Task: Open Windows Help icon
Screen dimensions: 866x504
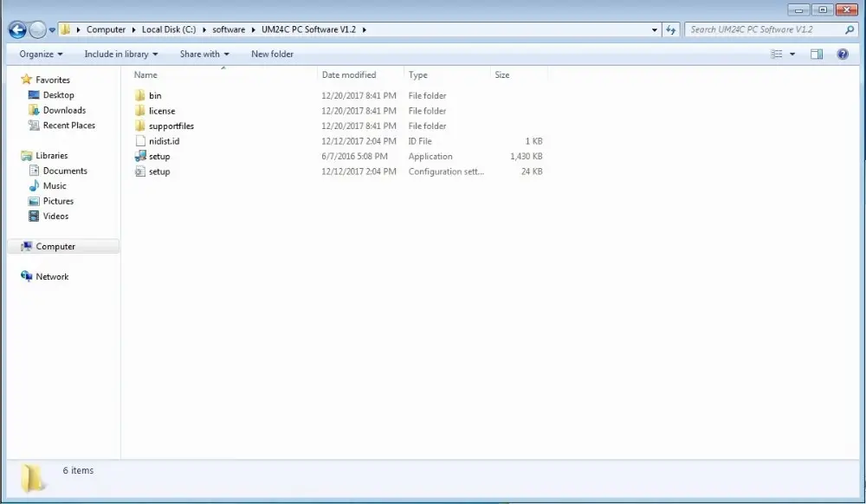Action: pyautogui.click(x=843, y=54)
